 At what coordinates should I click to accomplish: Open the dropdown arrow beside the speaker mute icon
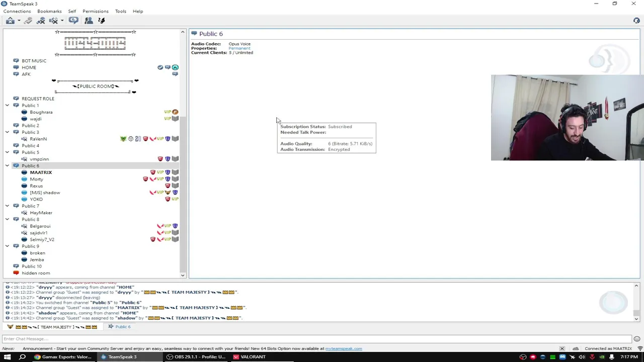click(62, 21)
